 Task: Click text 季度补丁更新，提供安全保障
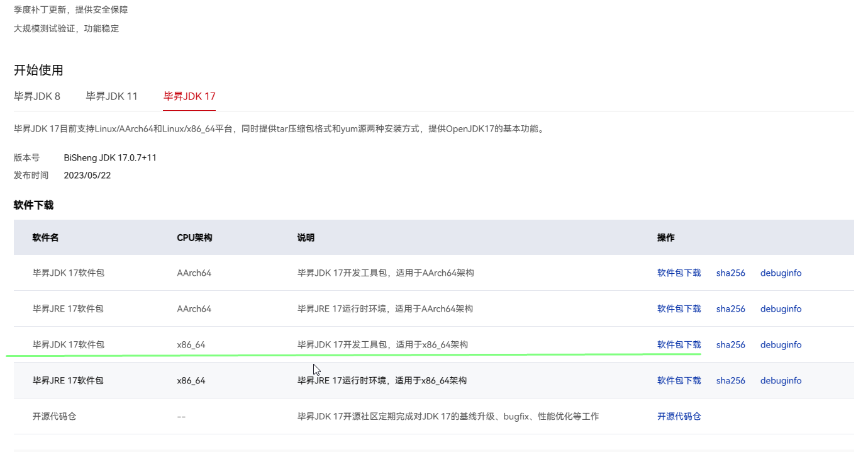(x=71, y=10)
